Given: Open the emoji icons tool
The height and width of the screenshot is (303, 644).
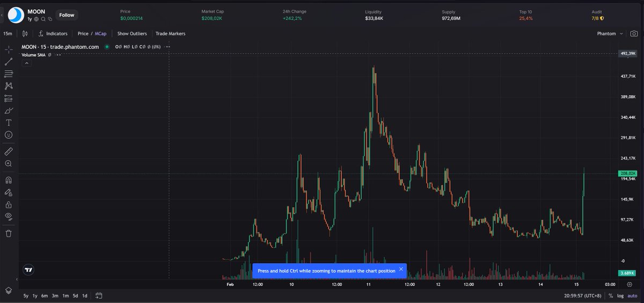Looking at the screenshot, I should click(9, 135).
